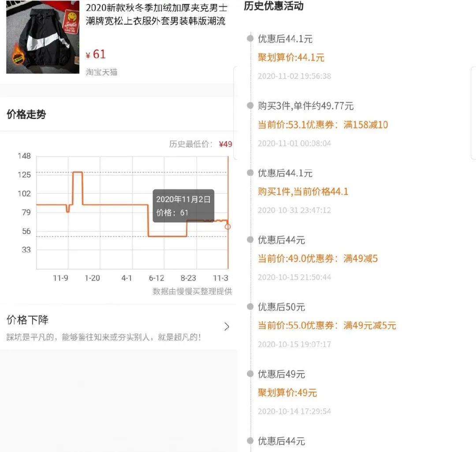476x452 pixels.
Task: Click the 11-3 date on the chart axis
Action: [x=220, y=278]
